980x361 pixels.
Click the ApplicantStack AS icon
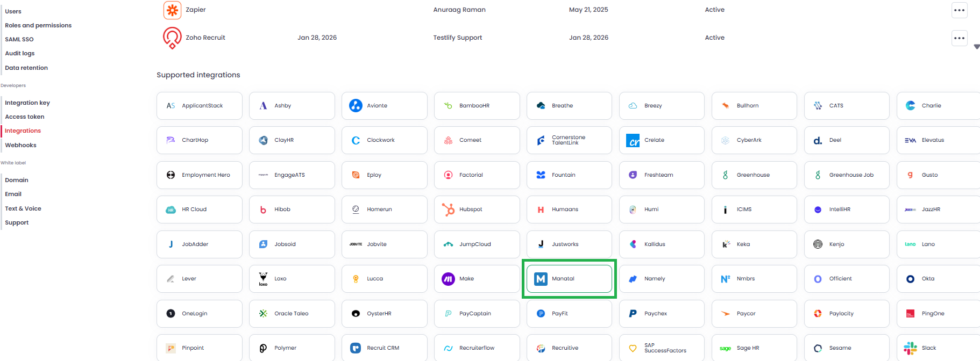171,106
